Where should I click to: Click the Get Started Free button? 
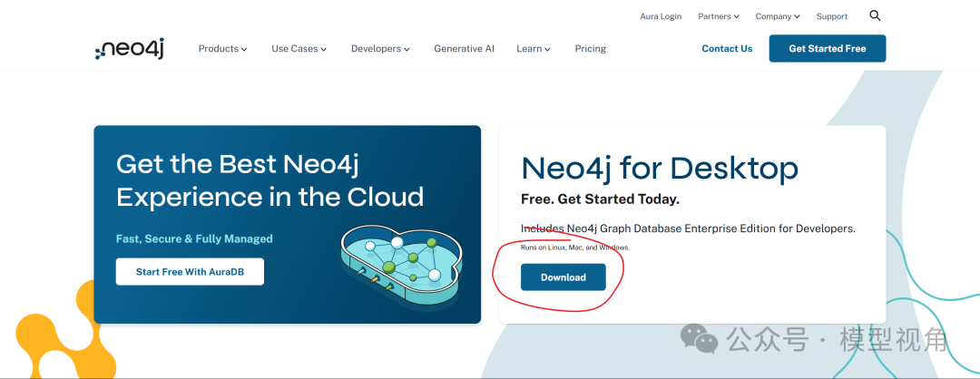pos(828,49)
